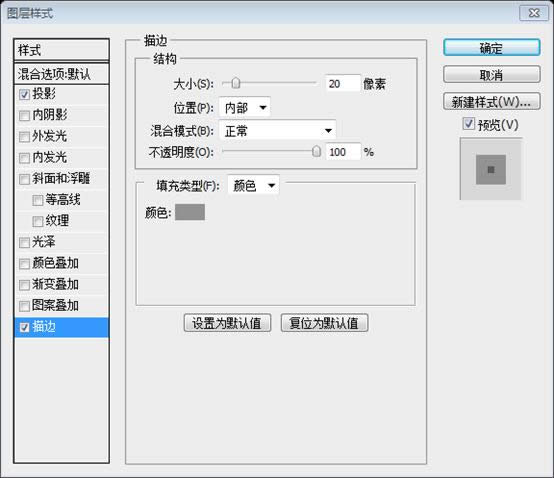554x478 pixels.
Task: Open the 混合模式 blend mode dropdown
Action: (277, 131)
